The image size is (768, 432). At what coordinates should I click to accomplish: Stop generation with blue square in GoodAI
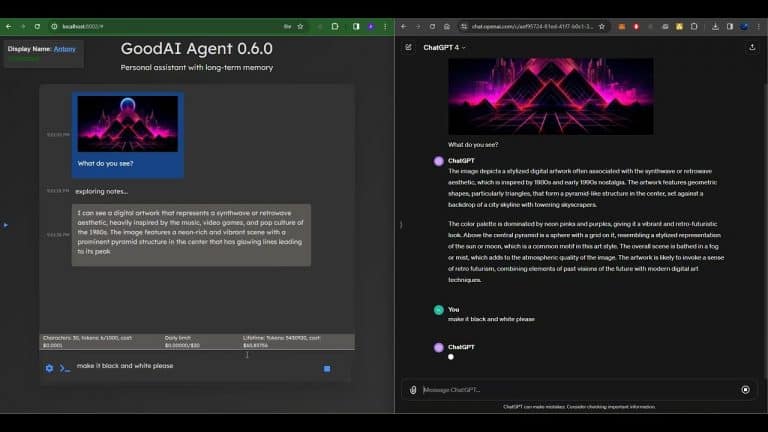tap(327, 368)
